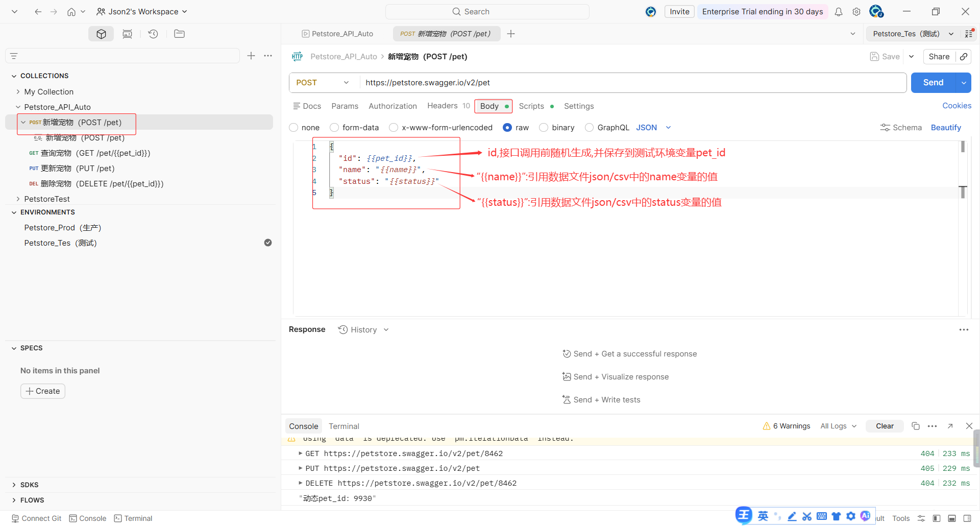Open response pane more options dots
980x526 pixels.
(964, 330)
